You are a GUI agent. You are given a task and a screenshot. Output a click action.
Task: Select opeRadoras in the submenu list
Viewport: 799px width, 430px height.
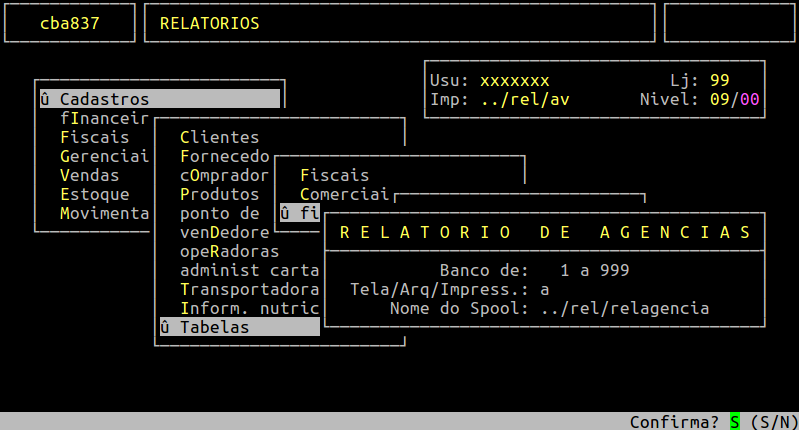click(x=229, y=251)
